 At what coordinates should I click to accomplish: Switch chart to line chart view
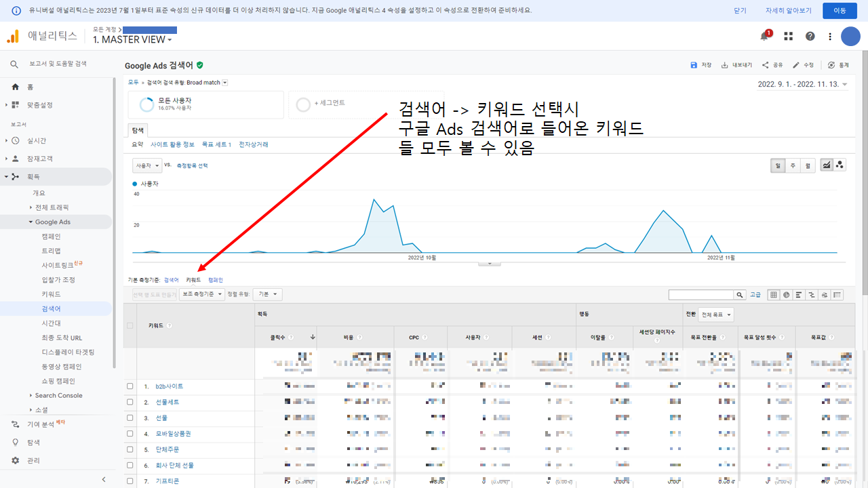[x=827, y=165]
